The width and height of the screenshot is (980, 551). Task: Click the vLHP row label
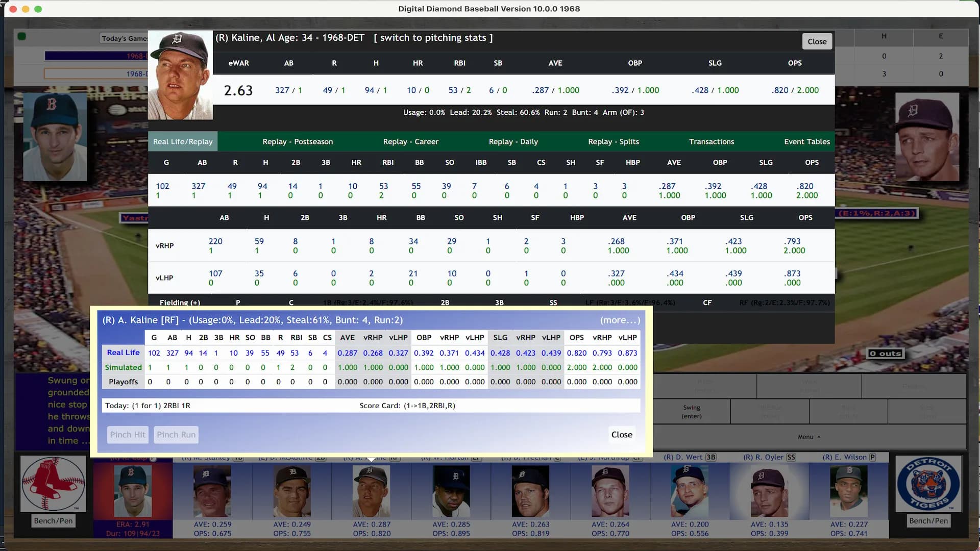[164, 278]
